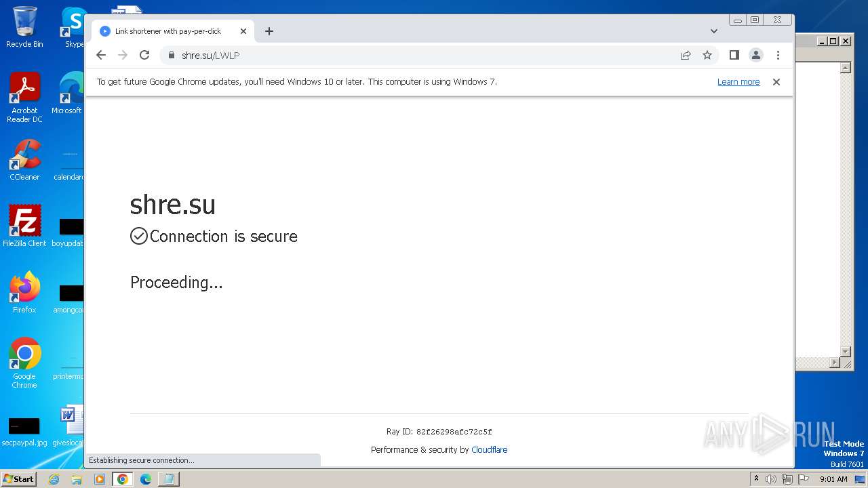Open the network tray icon

point(787,479)
